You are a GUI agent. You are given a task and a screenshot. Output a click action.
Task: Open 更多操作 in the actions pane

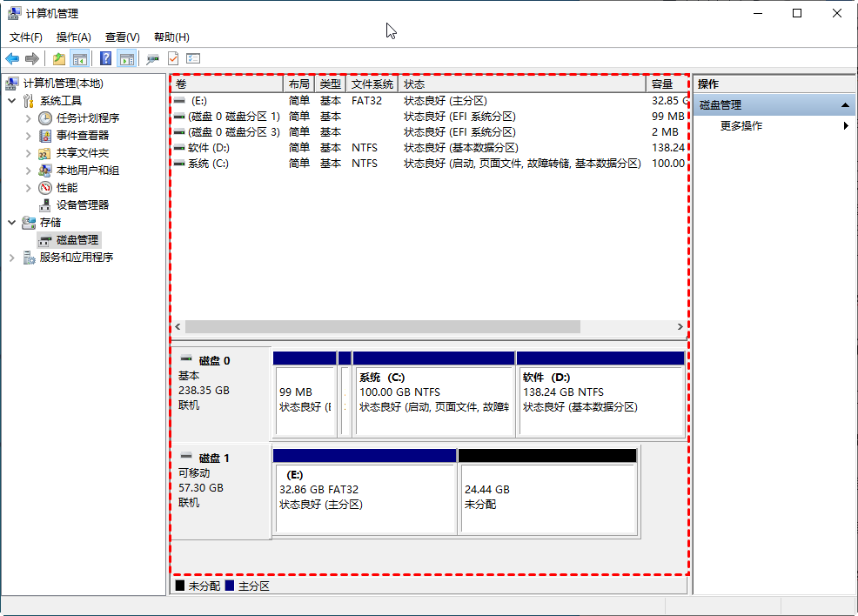pyautogui.click(x=774, y=126)
